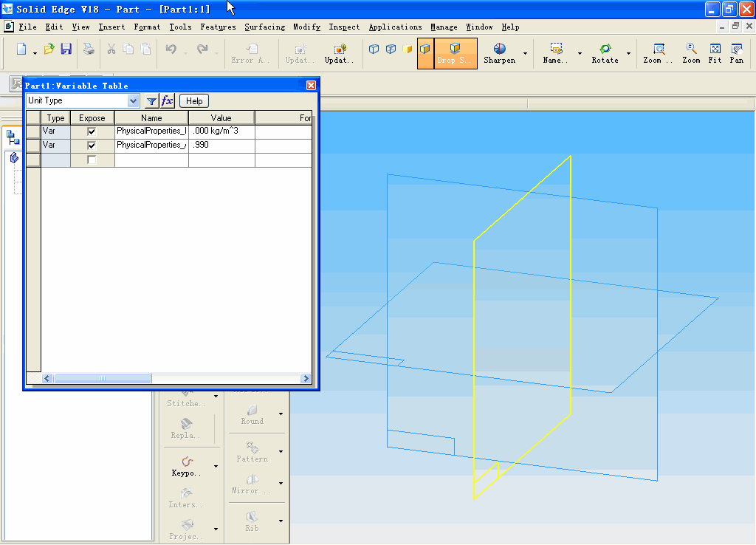Open the Features menu
The width and height of the screenshot is (756, 545).
click(218, 27)
